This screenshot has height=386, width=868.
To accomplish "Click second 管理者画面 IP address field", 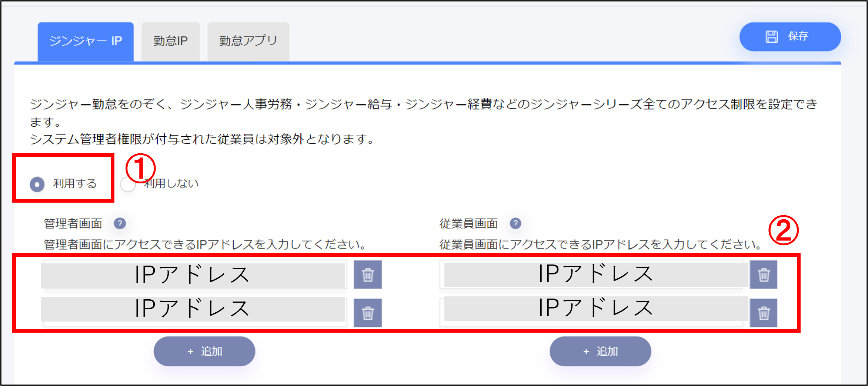I will 195,312.
